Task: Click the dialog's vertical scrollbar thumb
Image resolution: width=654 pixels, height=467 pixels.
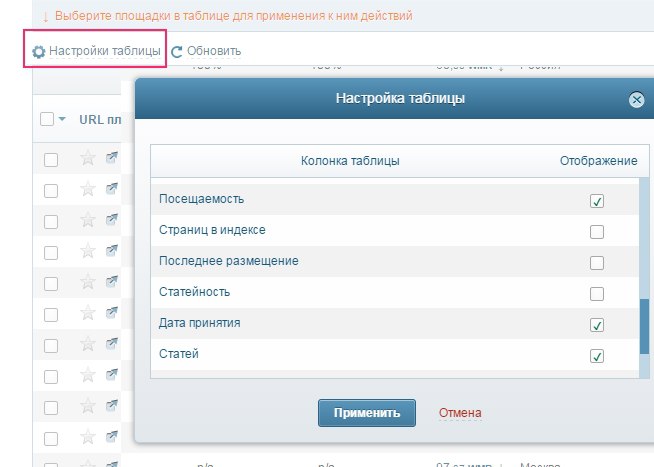Action: tap(644, 326)
